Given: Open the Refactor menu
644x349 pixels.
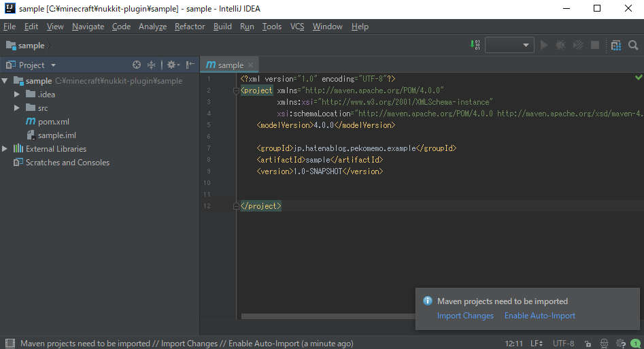Looking at the screenshot, I should tap(190, 27).
